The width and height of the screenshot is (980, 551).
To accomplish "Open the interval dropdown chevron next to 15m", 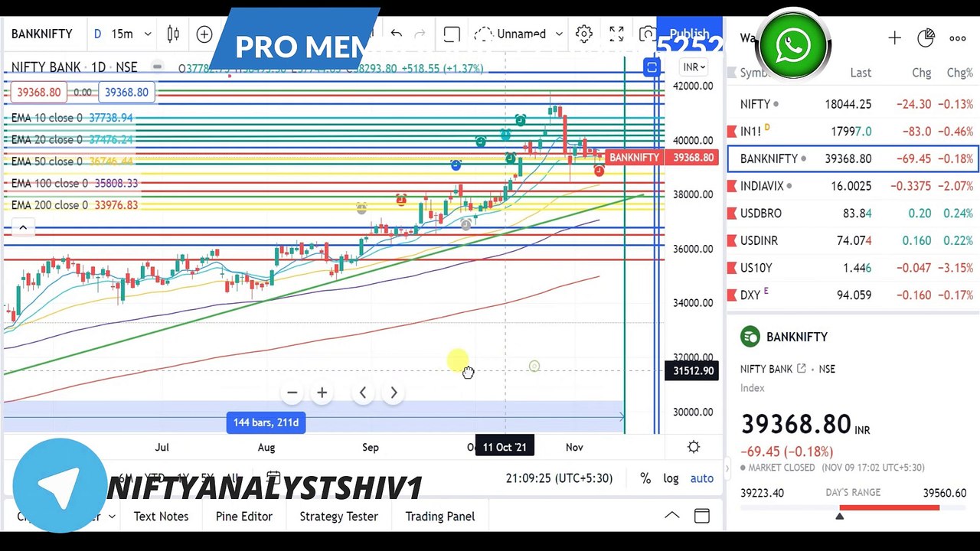I will pos(148,34).
